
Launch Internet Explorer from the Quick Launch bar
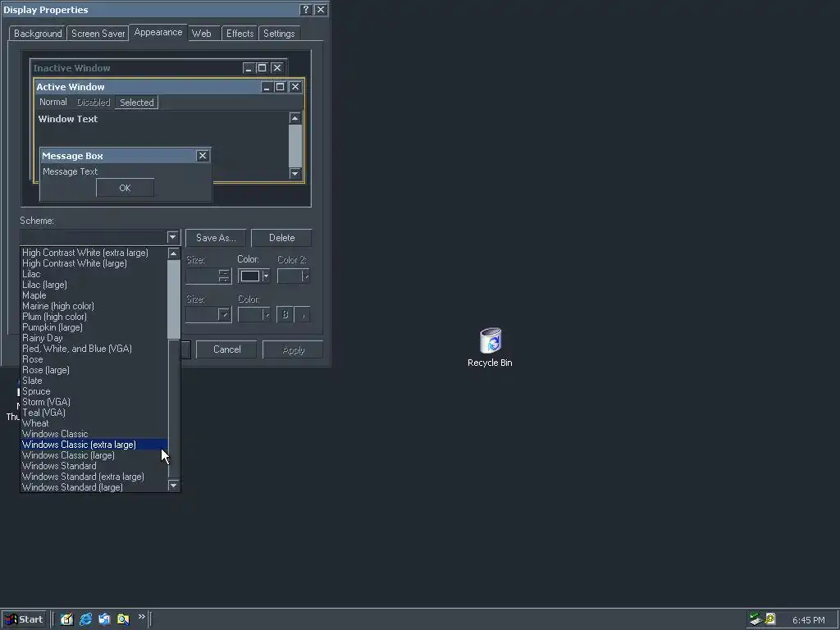[x=85, y=619]
